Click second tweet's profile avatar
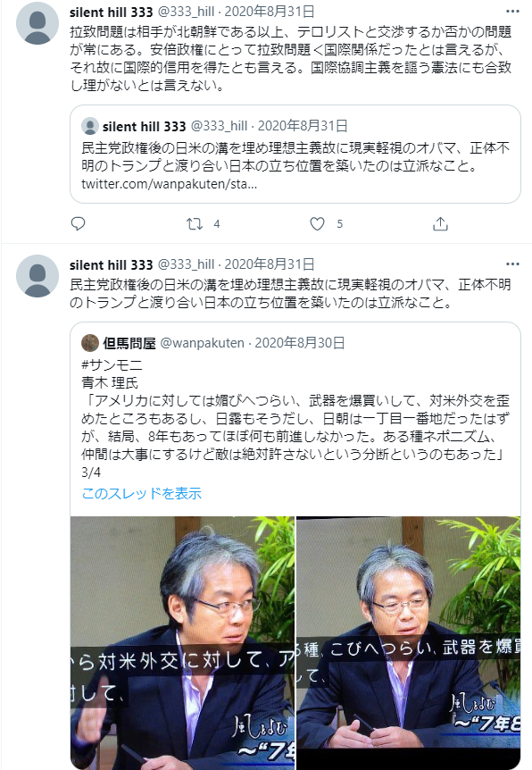Viewport: 532px width, 770px height. pyautogui.click(x=37, y=276)
